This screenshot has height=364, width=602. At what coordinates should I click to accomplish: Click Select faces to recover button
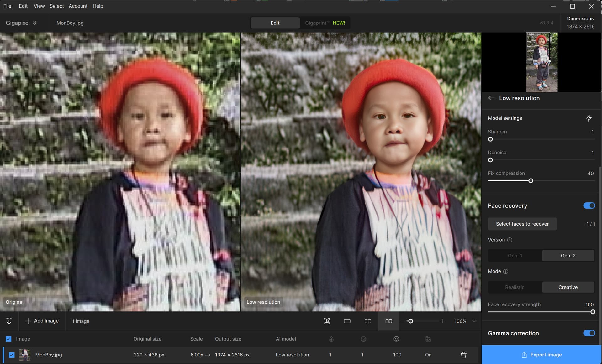click(522, 224)
